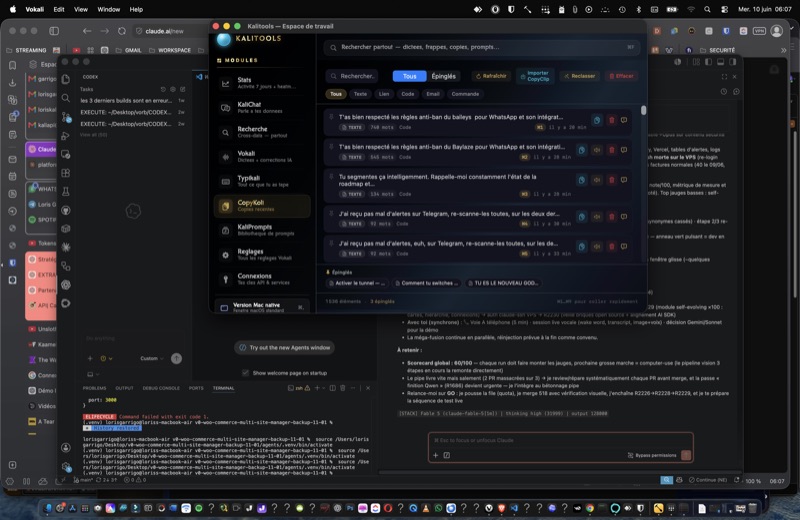
Task: Open the Window menu
Action: (x=109, y=9)
